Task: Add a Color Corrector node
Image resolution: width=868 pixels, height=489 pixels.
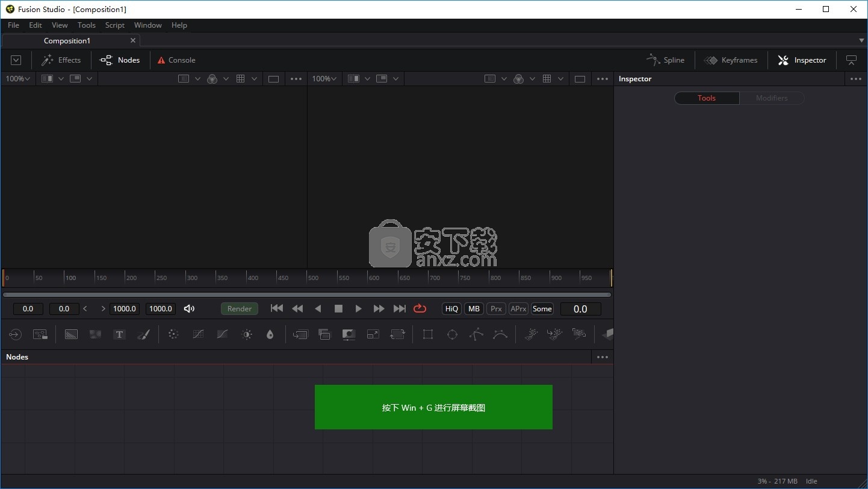Action: click(173, 334)
